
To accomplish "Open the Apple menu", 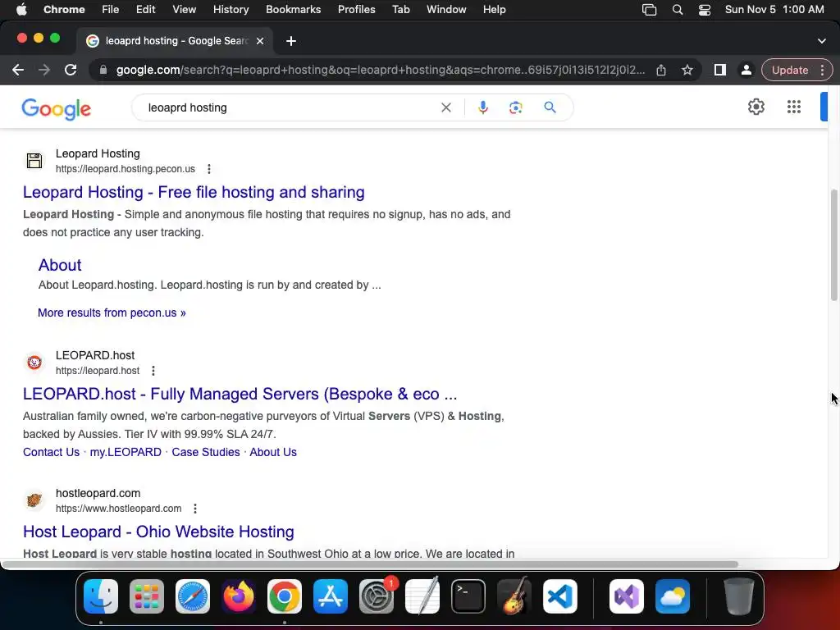I will [21, 10].
